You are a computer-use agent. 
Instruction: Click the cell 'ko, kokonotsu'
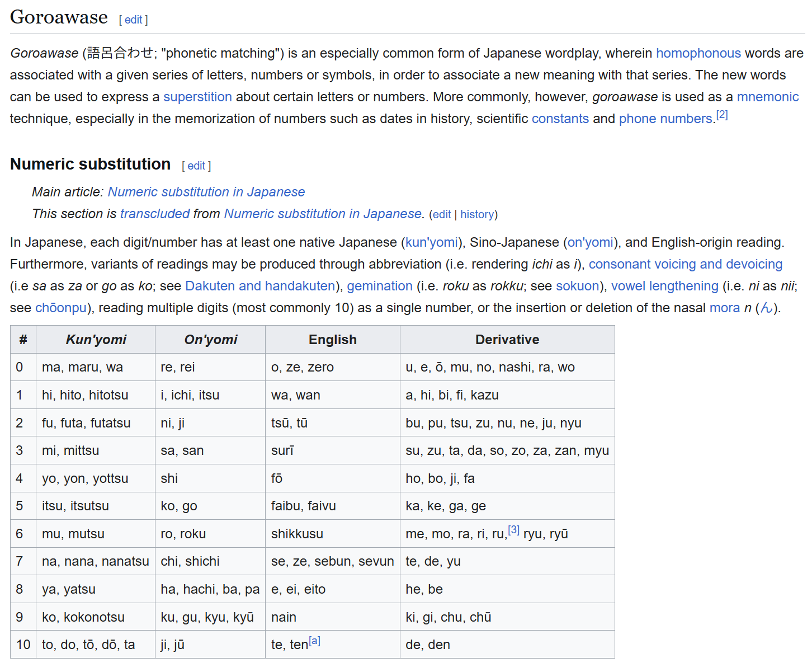(96, 617)
